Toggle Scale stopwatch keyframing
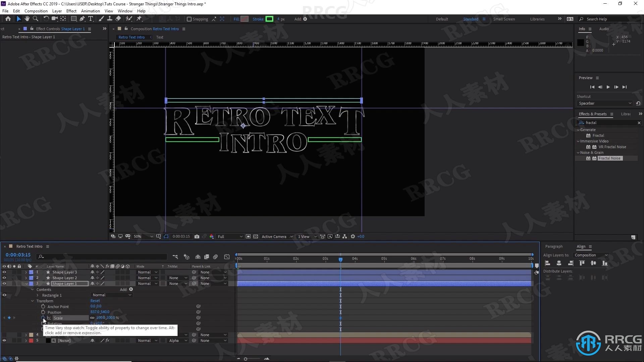Screen dimensions: 644x362 pyautogui.click(x=43, y=318)
